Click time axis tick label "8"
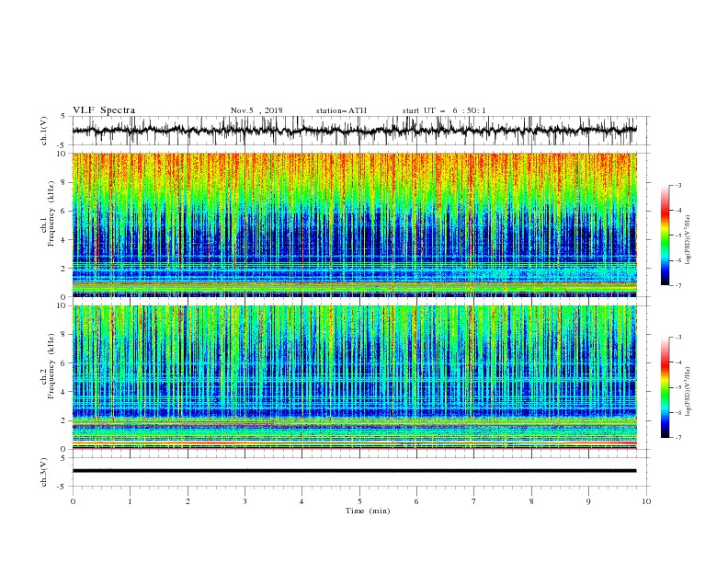Screen dimensions: 728x563 (x=531, y=501)
